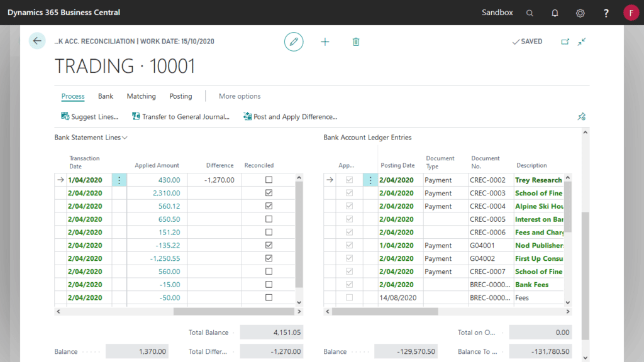
Task: Pin the actions bar with the pin icon
Action: click(x=582, y=116)
